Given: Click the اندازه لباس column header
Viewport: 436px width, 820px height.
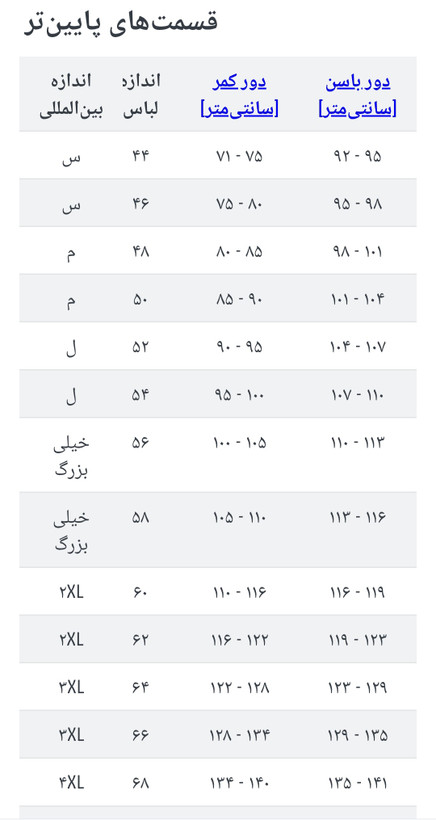Looking at the screenshot, I should click(x=141, y=95).
